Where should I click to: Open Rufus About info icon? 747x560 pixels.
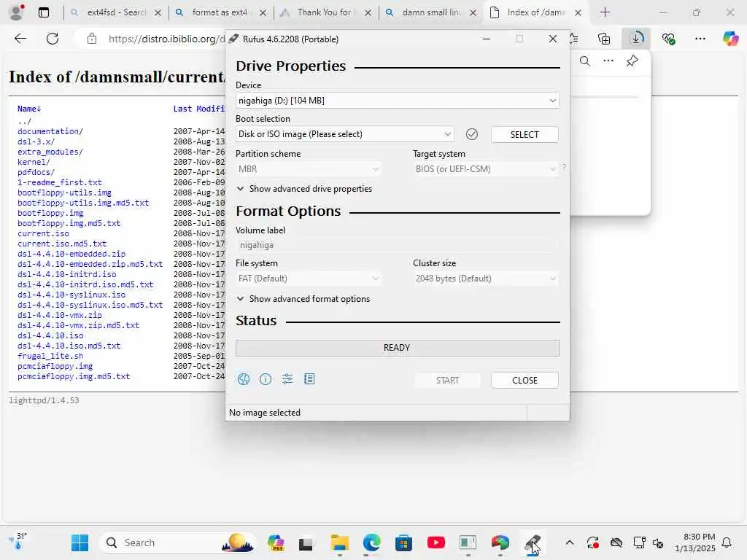click(x=266, y=379)
